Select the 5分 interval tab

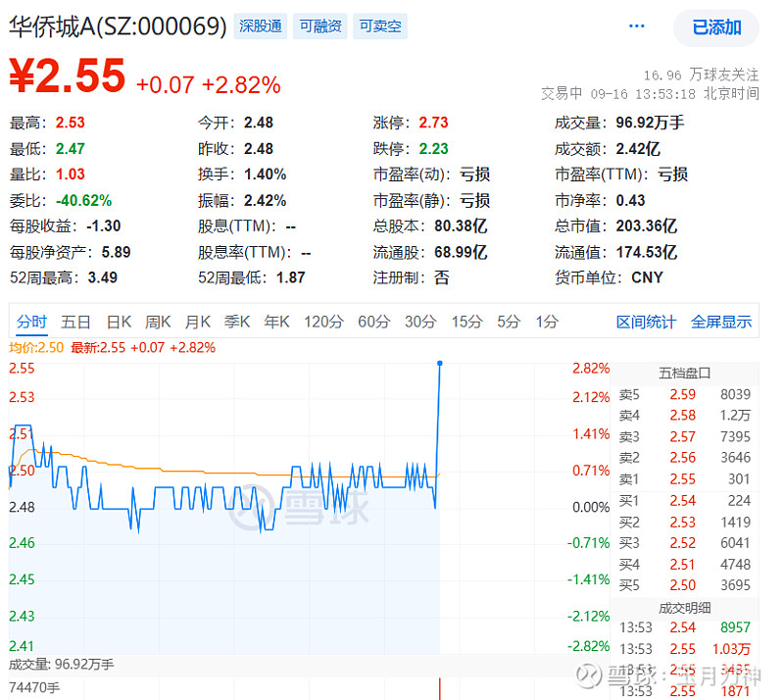[509, 322]
